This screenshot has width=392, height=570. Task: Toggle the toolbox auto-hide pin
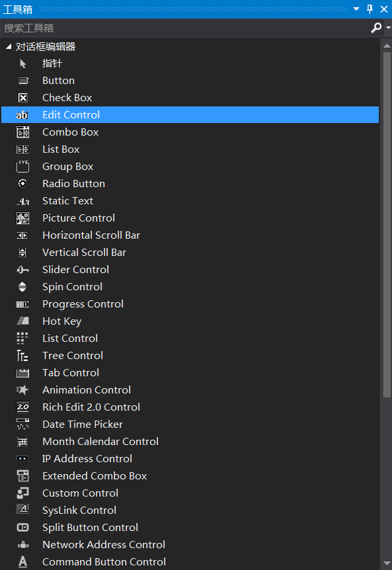[370, 9]
